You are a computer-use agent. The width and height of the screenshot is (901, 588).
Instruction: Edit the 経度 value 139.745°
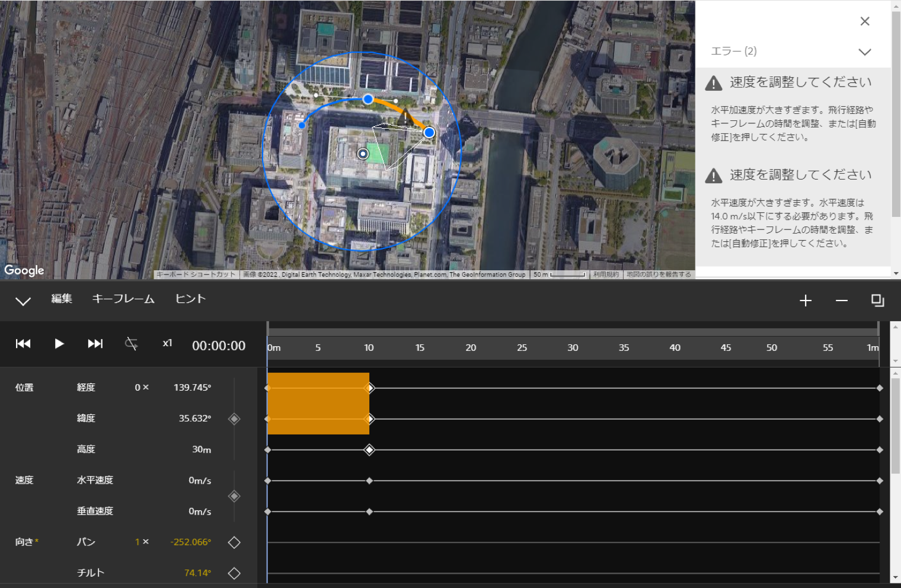[x=192, y=388]
